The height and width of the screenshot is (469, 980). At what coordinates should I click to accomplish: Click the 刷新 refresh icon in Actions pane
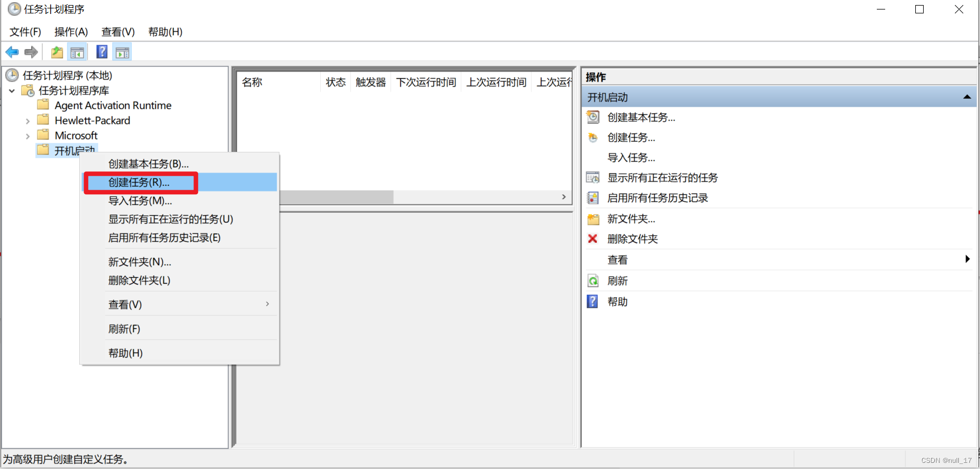(x=593, y=281)
